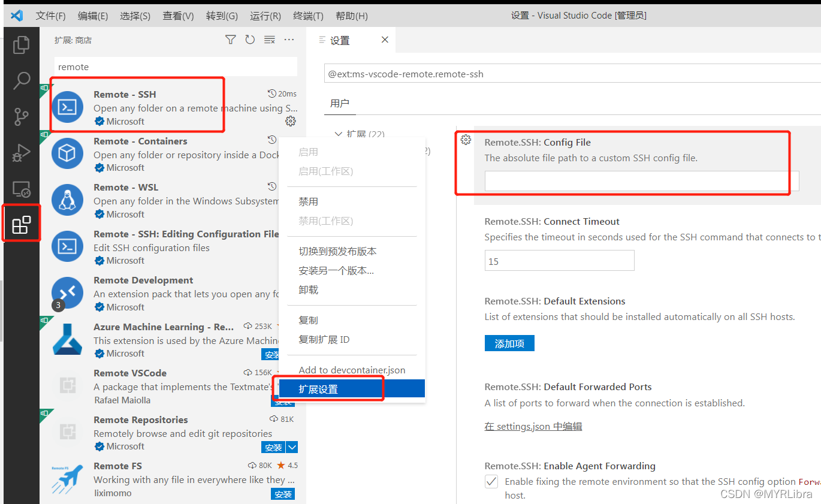
Task: Click the Remote.SSH: Connect Timeout heading
Action: point(552,222)
